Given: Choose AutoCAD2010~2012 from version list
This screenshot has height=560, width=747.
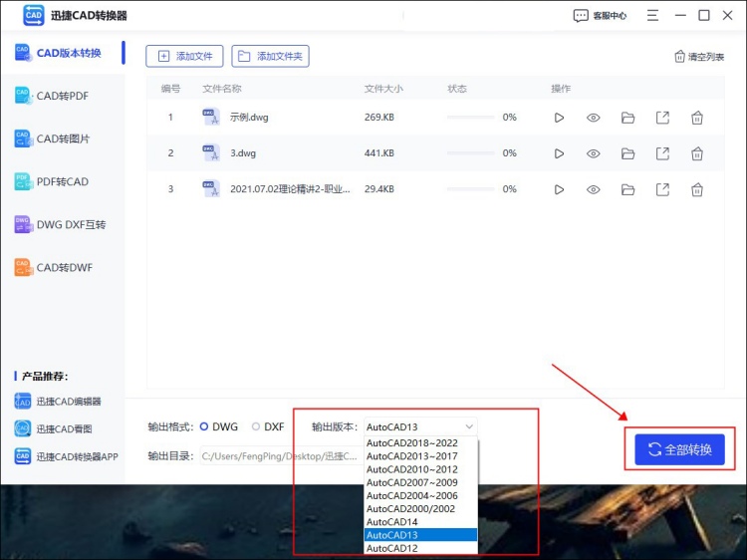Looking at the screenshot, I should [x=420, y=469].
